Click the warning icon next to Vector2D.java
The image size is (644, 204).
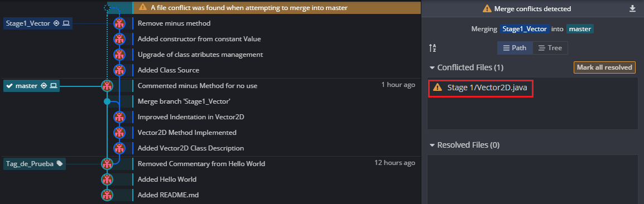click(438, 87)
